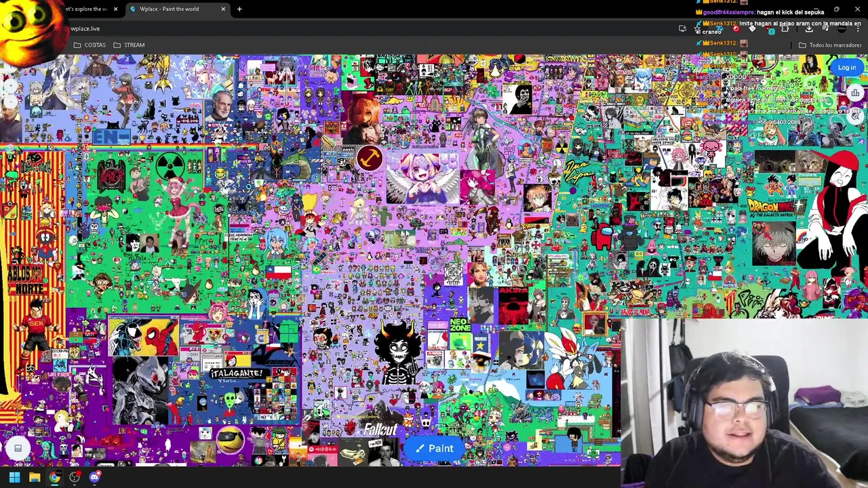868x488 pixels.
Task: Click the install app icon in address bar
Action: [x=682, y=28]
